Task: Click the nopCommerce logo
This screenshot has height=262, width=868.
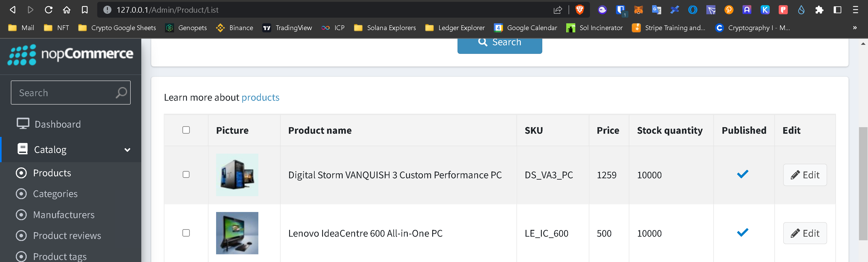Action: click(71, 55)
